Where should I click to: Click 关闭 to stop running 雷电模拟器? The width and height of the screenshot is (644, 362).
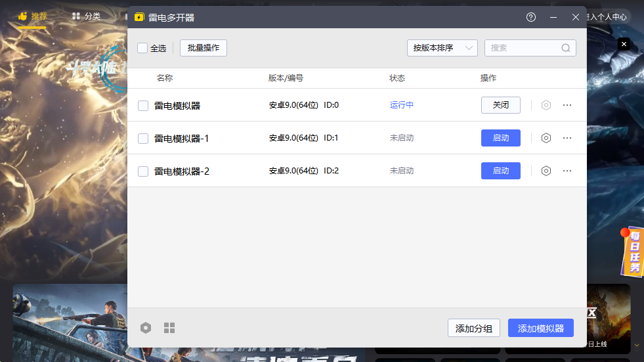(x=501, y=105)
